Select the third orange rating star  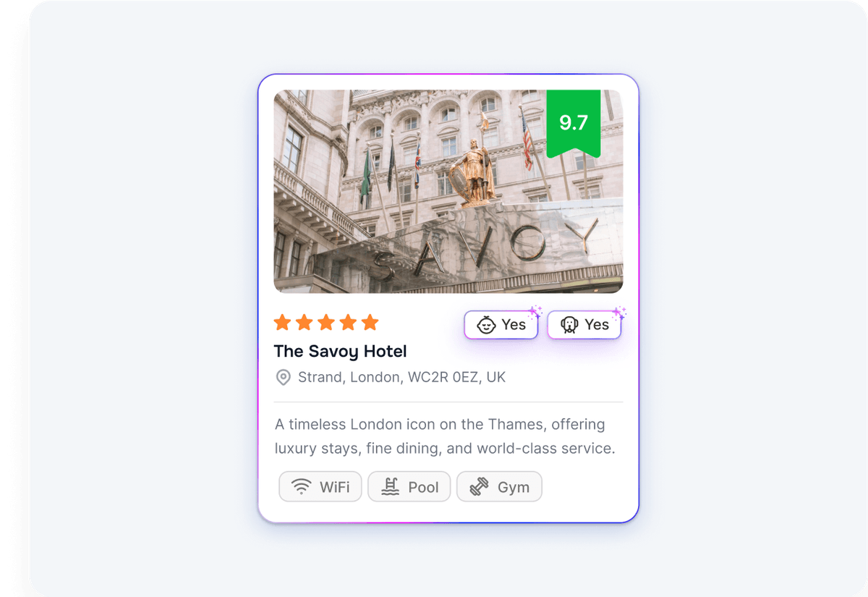pyautogui.click(x=326, y=323)
